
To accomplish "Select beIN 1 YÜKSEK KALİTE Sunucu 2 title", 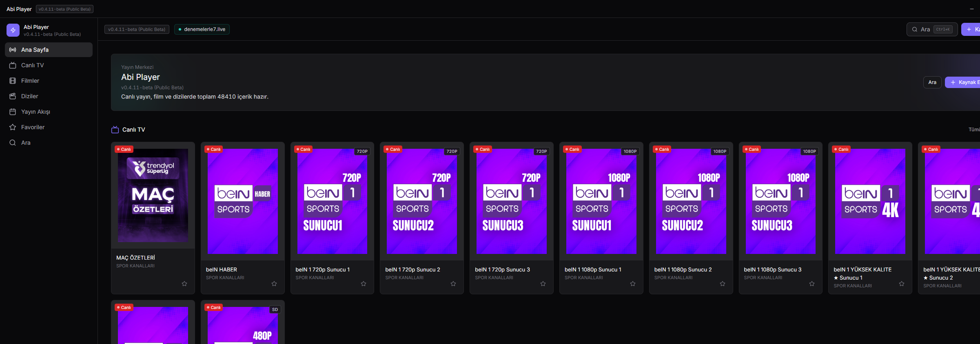I will click(x=951, y=273).
